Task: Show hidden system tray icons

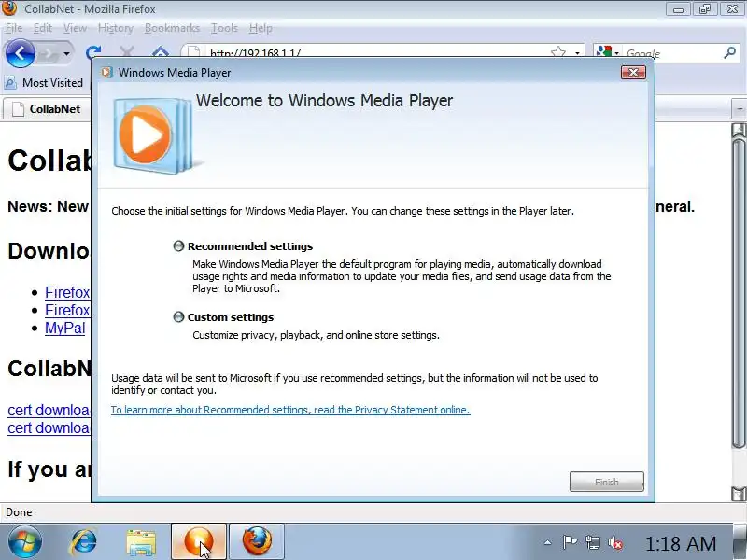Action: coord(548,542)
